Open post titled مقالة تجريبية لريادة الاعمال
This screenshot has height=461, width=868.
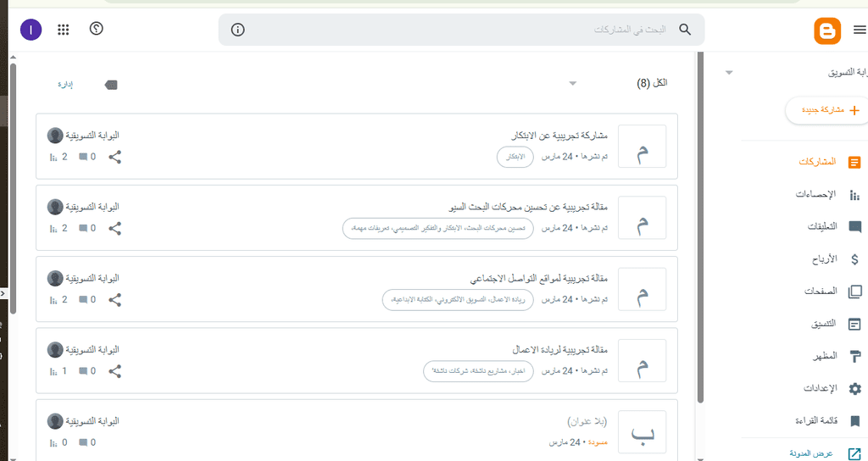[559, 350]
